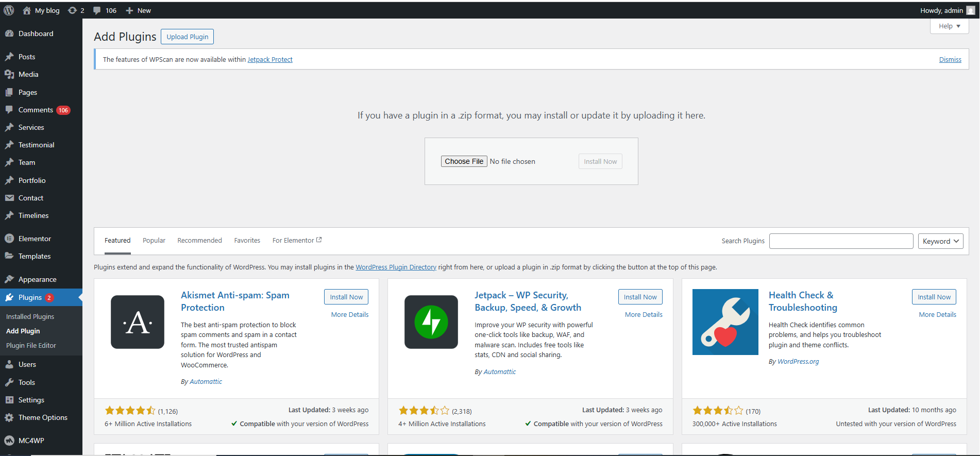Viewport: 980px width, 456px height.
Task: Click the plus New icon in admin bar
Action: pyautogui.click(x=129, y=10)
